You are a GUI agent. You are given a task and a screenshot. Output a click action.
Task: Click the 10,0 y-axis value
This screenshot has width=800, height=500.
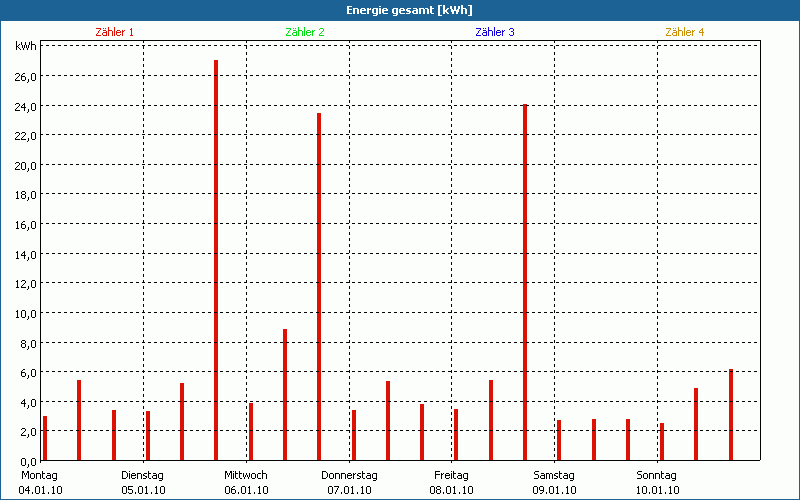point(26,314)
